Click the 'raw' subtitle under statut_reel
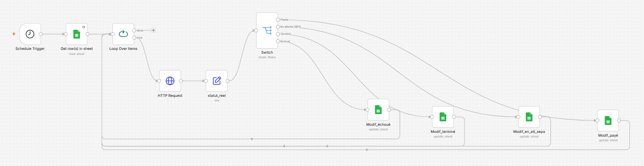The height and width of the screenshot is (166, 644). (x=217, y=100)
